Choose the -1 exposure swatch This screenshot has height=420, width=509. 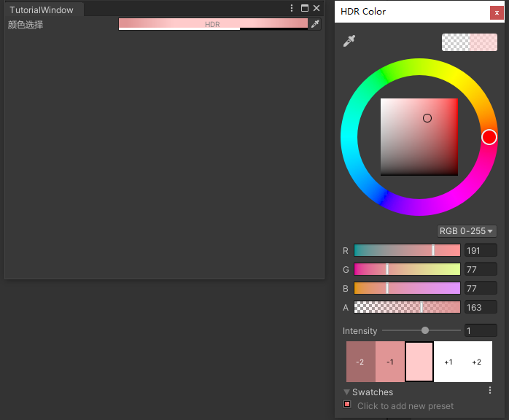[x=390, y=362]
